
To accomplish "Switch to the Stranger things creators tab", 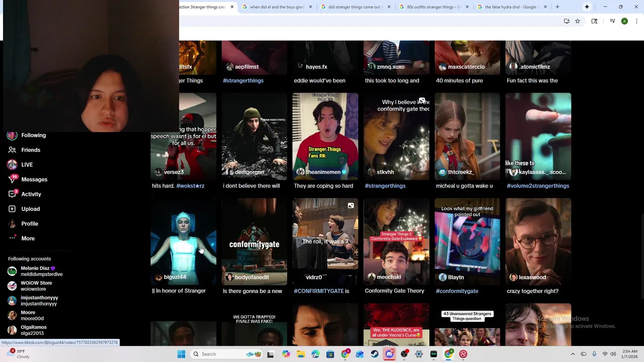I will (202, 7).
